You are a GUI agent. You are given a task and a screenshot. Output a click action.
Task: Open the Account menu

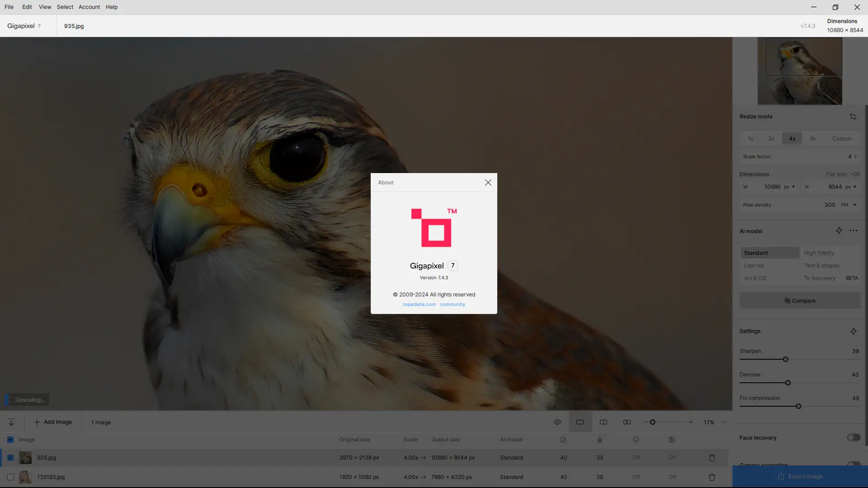[x=89, y=7]
